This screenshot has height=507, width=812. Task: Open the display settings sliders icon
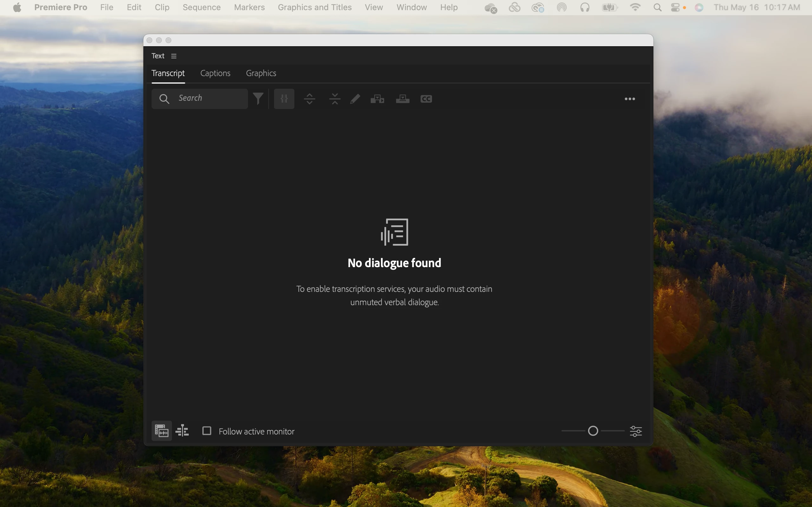coord(636,431)
